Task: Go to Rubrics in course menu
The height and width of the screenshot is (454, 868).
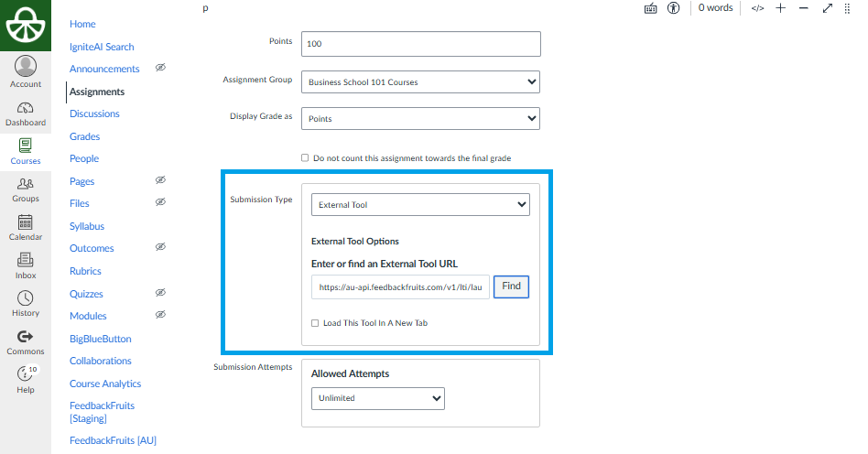Action: pyautogui.click(x=85, y=271)
